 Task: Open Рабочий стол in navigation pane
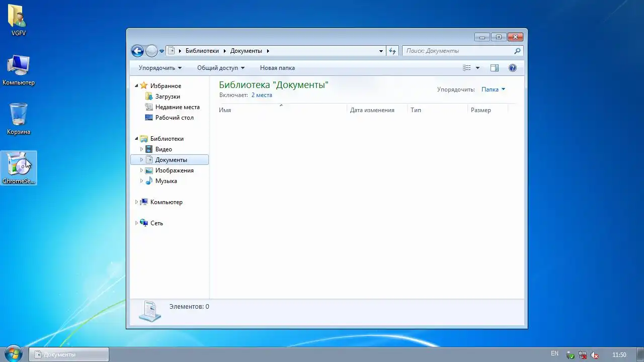click(174, 118)
